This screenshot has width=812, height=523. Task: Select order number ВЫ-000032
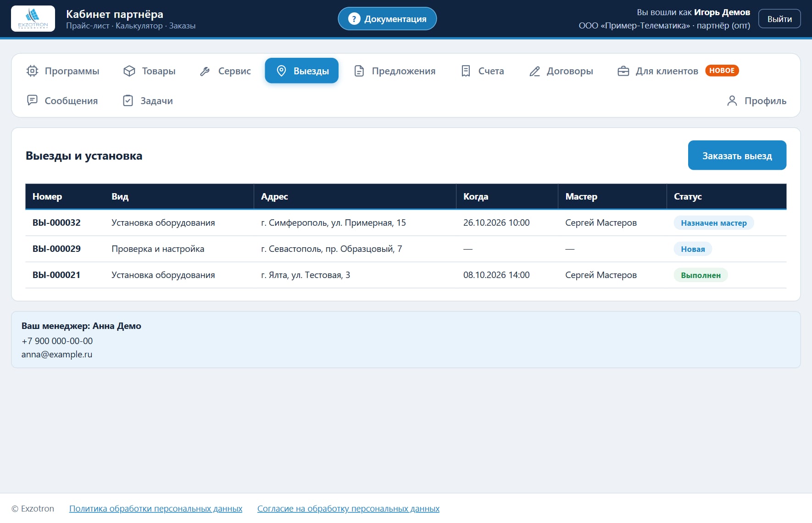click(56, 223)
